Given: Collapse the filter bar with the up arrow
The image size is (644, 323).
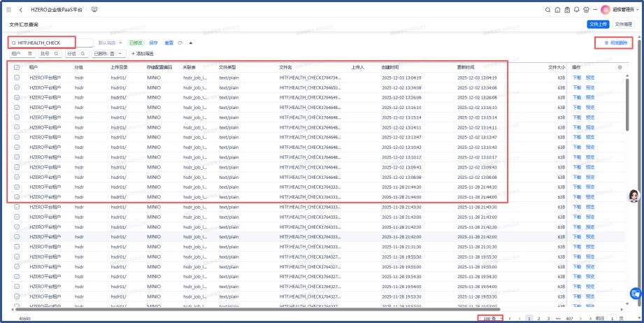Looking at the screenshot, I should point(191,43).
